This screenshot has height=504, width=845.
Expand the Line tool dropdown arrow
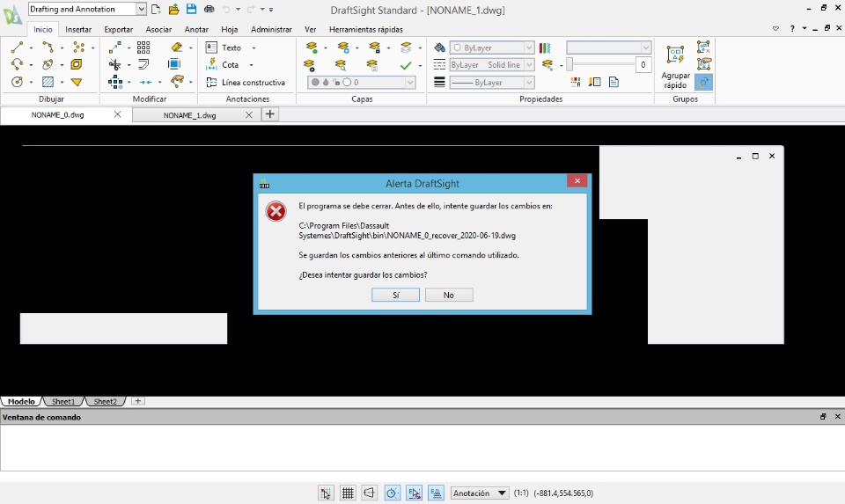[x=31, y=47]
